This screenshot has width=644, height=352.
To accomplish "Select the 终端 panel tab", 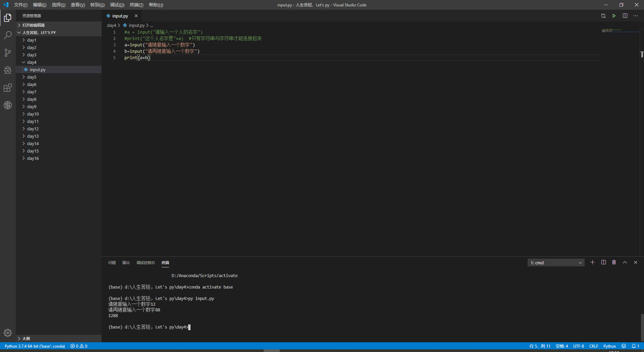I will tap(165, 263).
